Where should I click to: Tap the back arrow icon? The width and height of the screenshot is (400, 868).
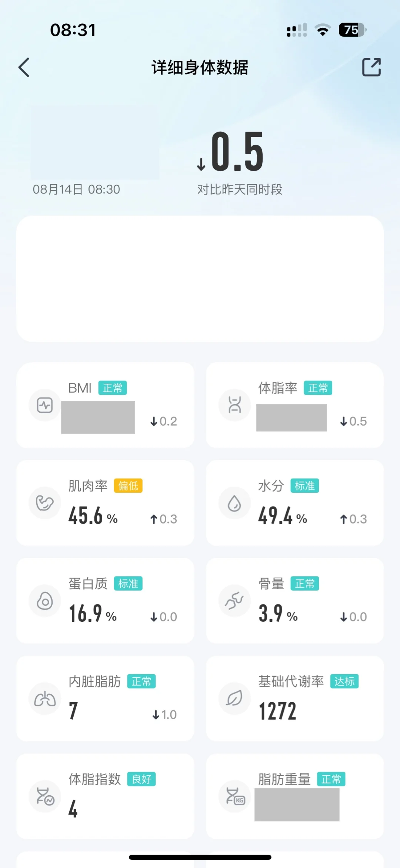(x=24, y=67)
